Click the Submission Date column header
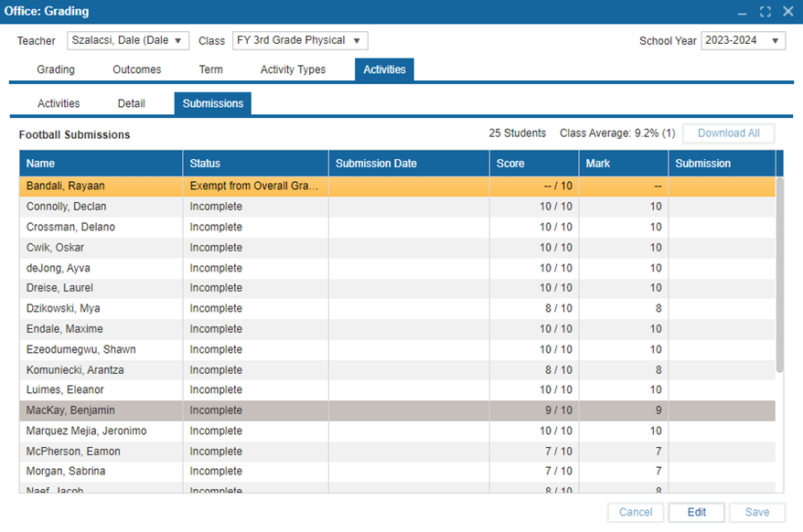803x532 pixels. (408, 164)
